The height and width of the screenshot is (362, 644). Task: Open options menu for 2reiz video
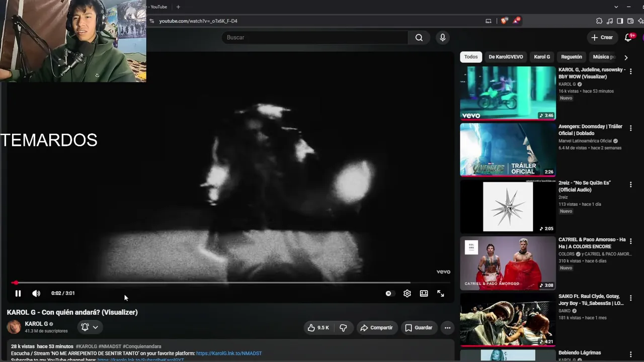(630, 185)
